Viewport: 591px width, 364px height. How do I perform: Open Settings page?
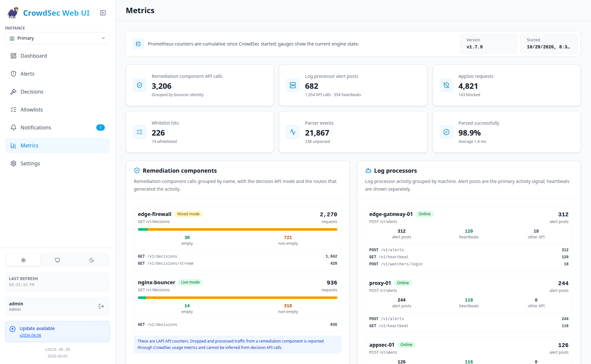coord(57,163)
